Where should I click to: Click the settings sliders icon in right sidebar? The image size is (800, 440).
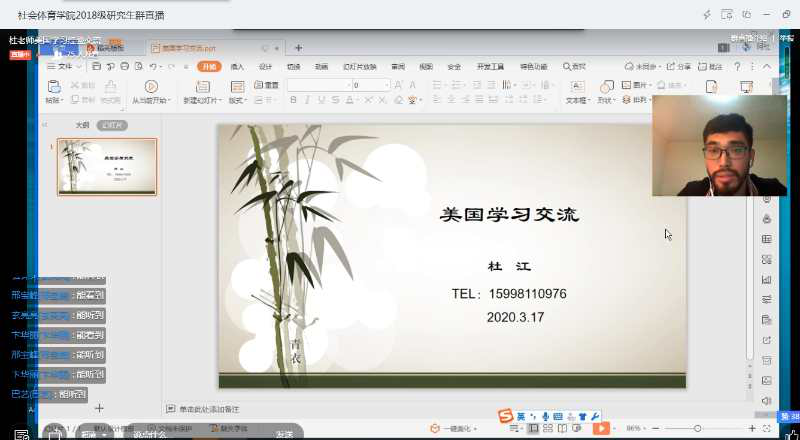click(766, 299)
